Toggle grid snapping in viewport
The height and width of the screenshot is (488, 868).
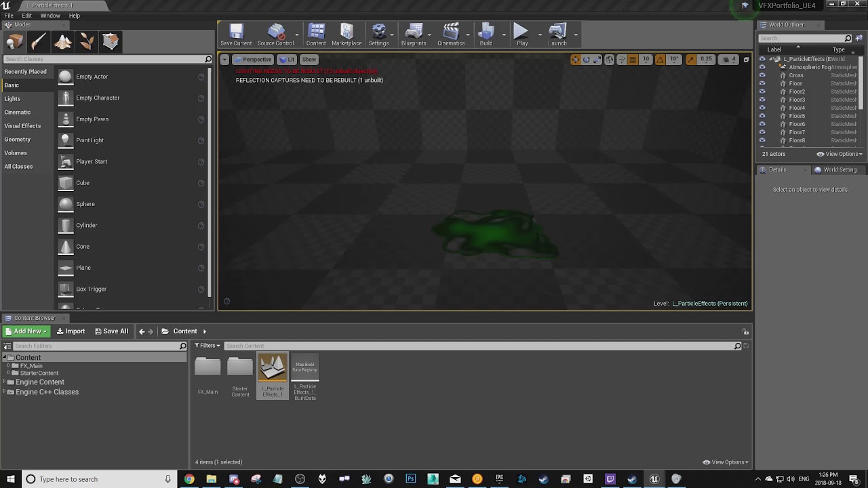tap(633, 60)
